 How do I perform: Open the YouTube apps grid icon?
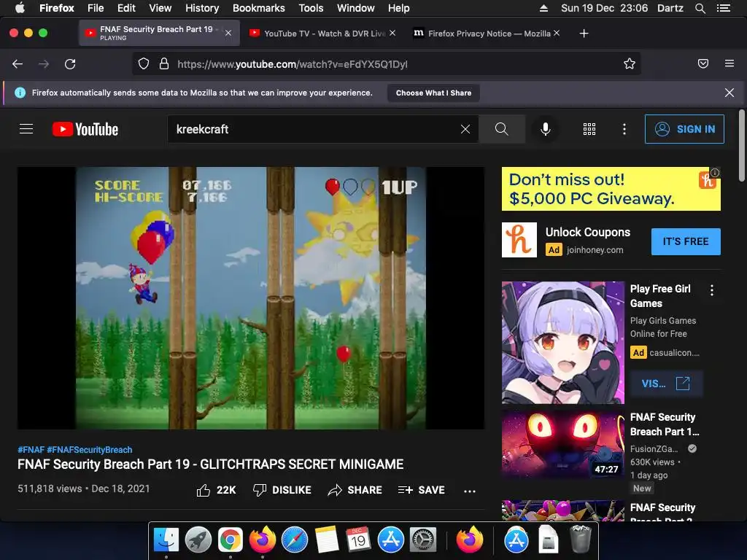click(x=589, y=129)
